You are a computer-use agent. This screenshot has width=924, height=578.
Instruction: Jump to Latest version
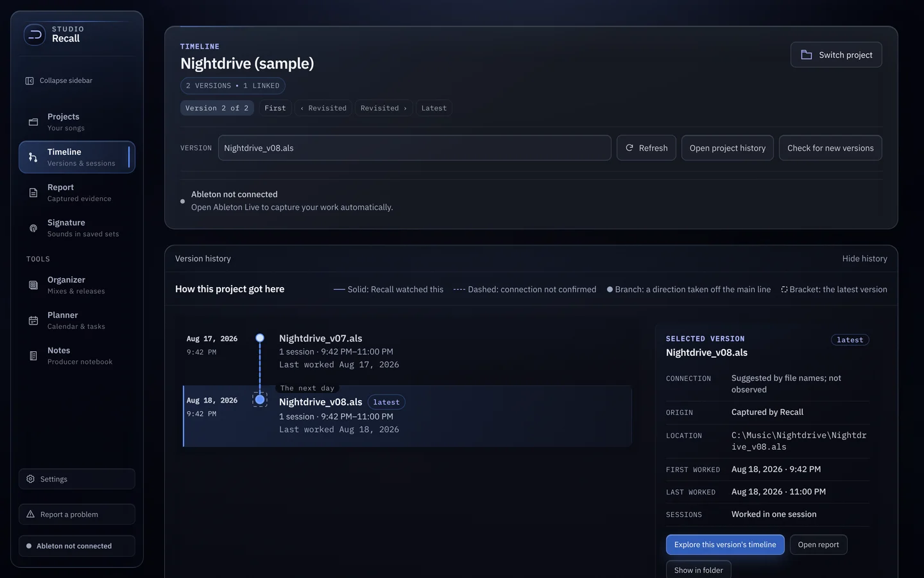pyautogui.click(x=434, y=108)
